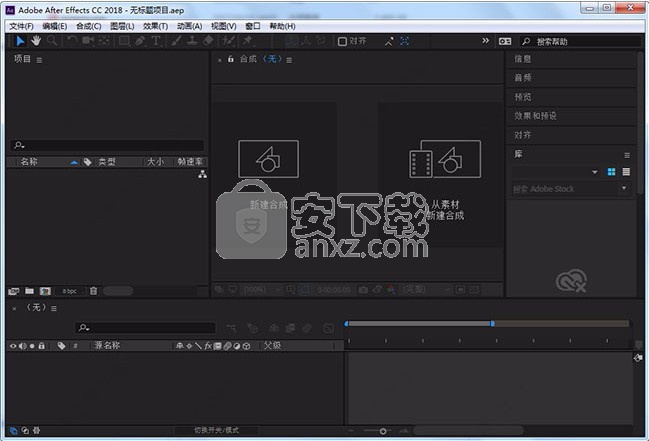Open the 文件(F) menu

(22, 27)
